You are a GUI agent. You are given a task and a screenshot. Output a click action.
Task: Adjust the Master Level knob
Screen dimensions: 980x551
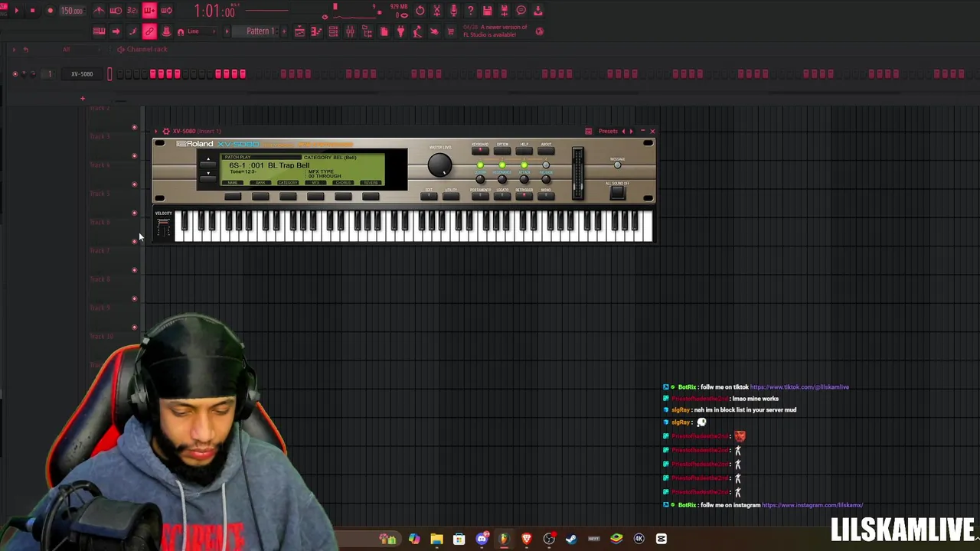[x=439, y=165]
